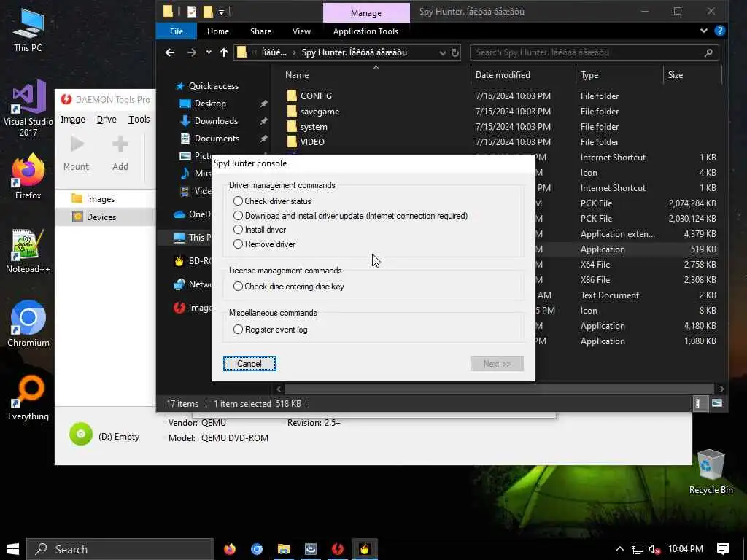Click the taskbar Search box
The height and width of the screenshot is (560, 747).
[x=120, y=549]
